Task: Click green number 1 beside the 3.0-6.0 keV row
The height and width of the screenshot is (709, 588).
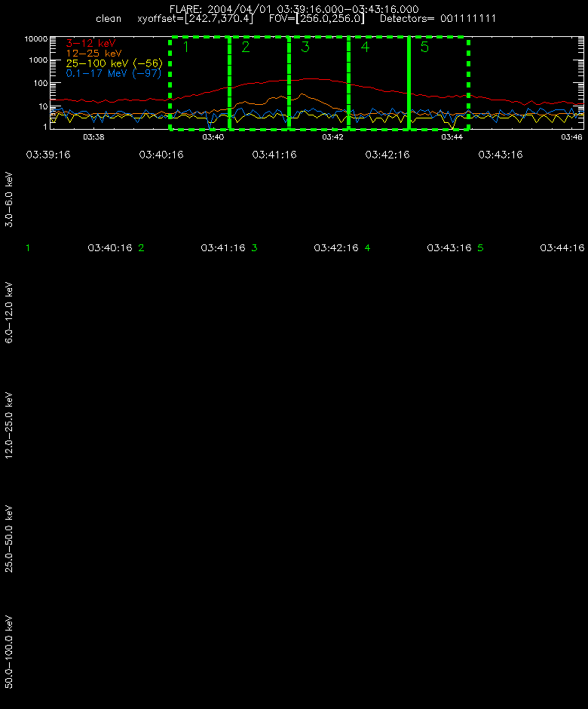Action: click(x=28, y=248)
